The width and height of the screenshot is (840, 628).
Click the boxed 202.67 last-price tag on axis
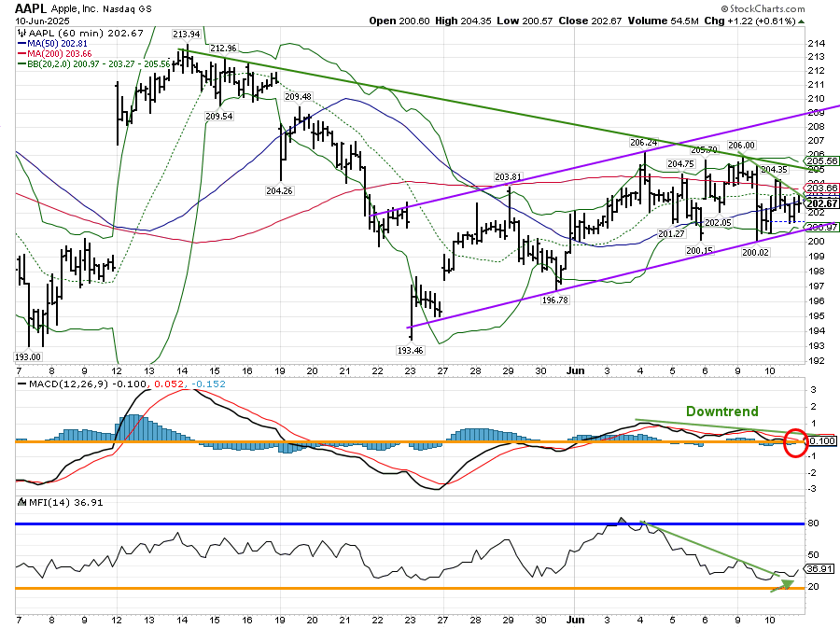tap(821, 203)
